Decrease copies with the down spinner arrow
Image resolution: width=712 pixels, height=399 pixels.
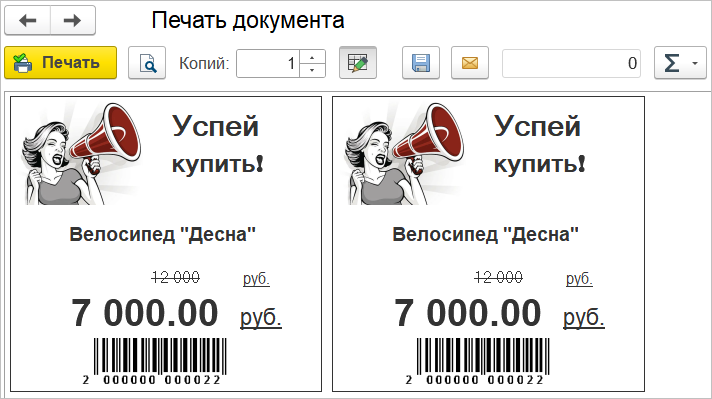coord(312,70)
